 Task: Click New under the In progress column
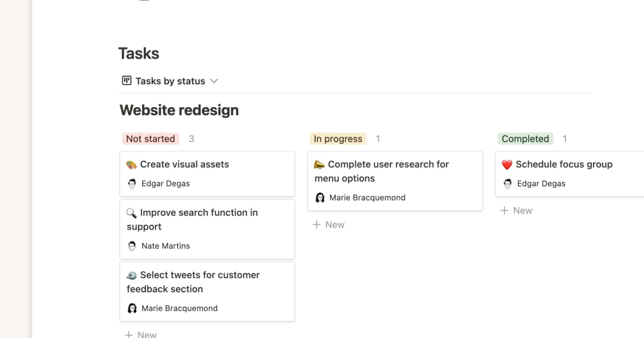point(328,224)
